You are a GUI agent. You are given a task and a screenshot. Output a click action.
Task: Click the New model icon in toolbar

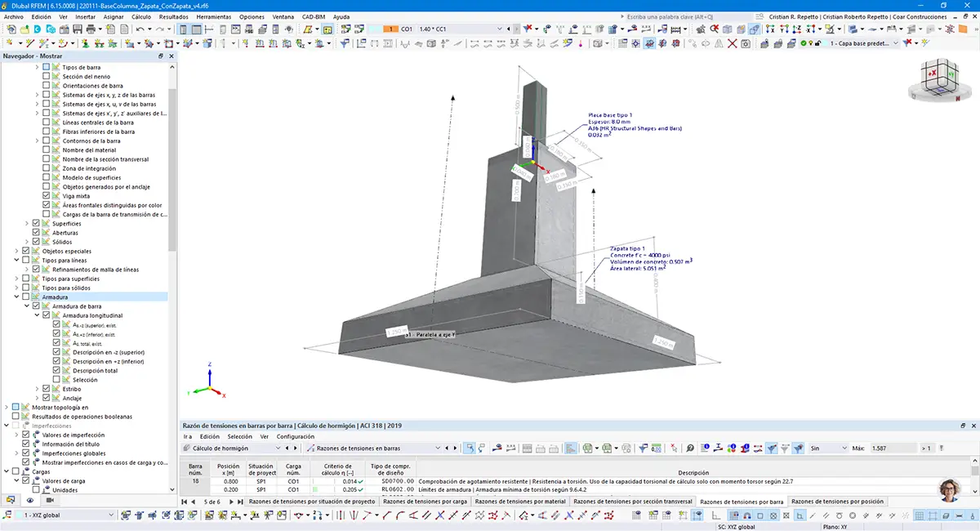11,29
